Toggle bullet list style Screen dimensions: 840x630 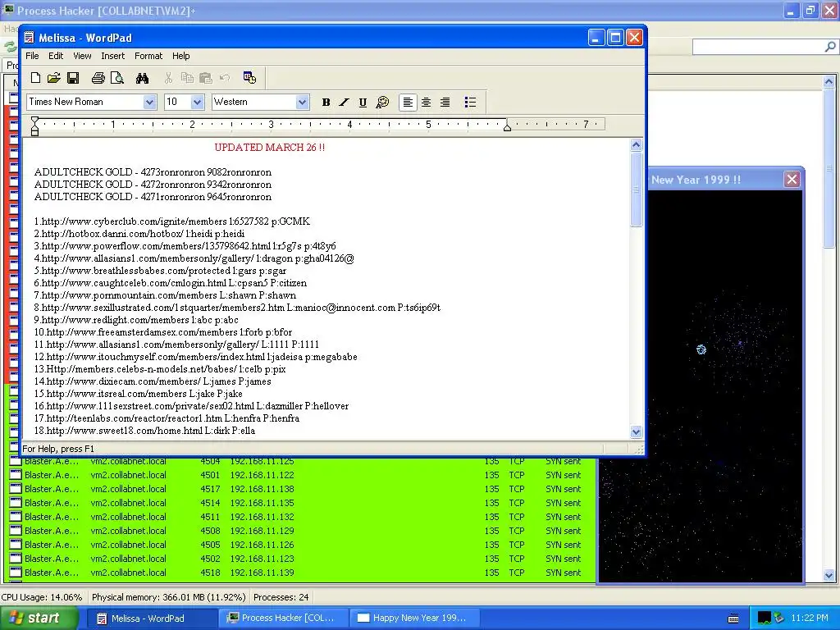coord(470,103)
